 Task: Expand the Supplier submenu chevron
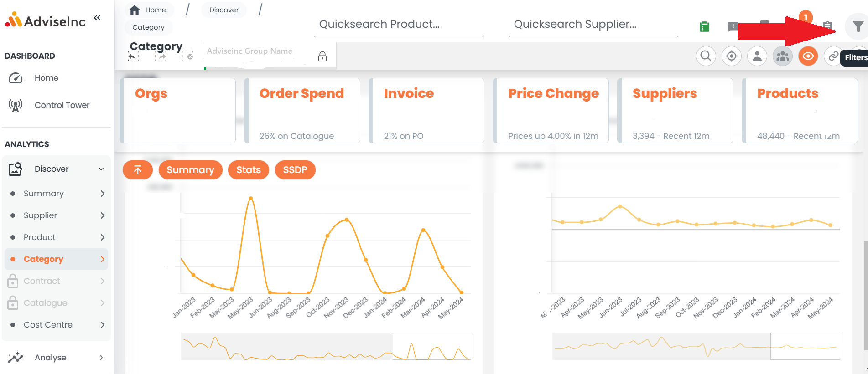point(102,215)
